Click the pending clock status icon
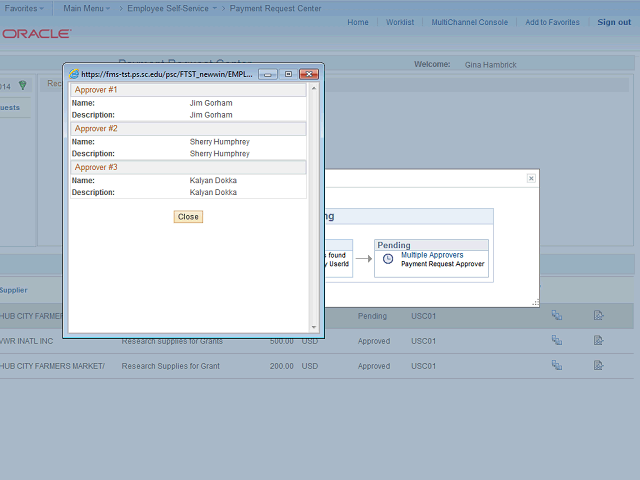 tap(388, 259)
